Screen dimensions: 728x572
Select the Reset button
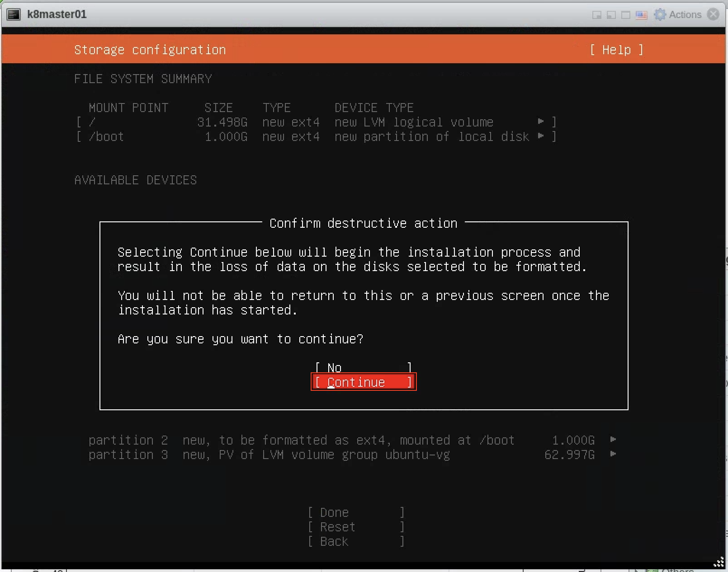[356, 527]
